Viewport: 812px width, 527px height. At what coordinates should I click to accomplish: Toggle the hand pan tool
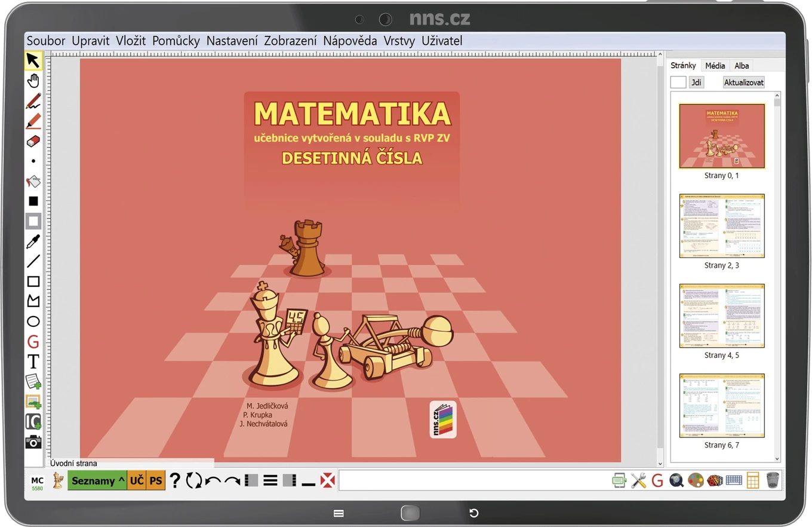coord(33,81)
